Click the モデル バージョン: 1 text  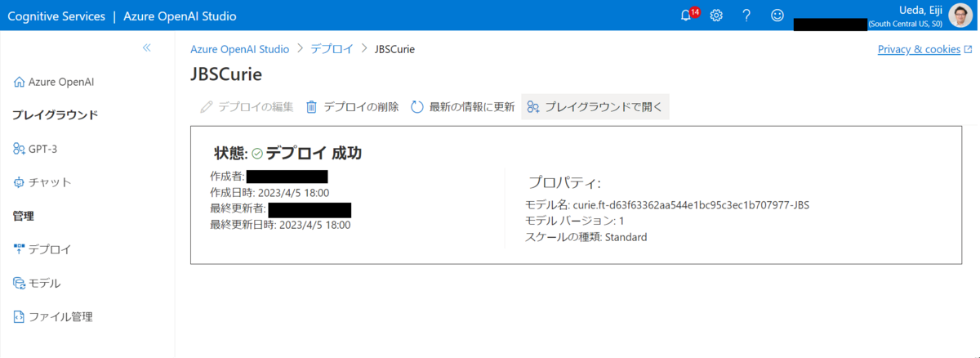point(575,221)
